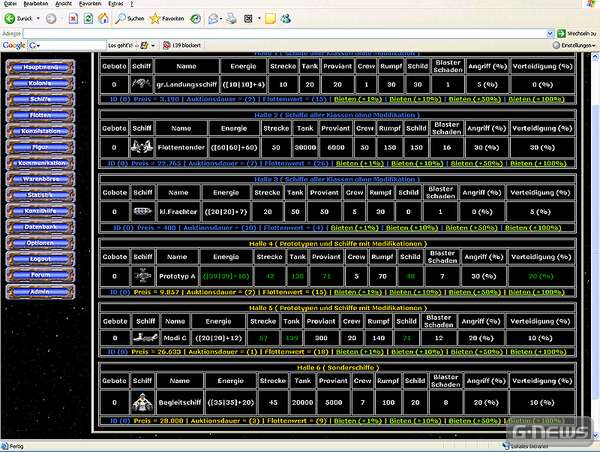Click the Print icon in toolbar
The width and height of the screenshot is (600, 452).
pos(231,18)
